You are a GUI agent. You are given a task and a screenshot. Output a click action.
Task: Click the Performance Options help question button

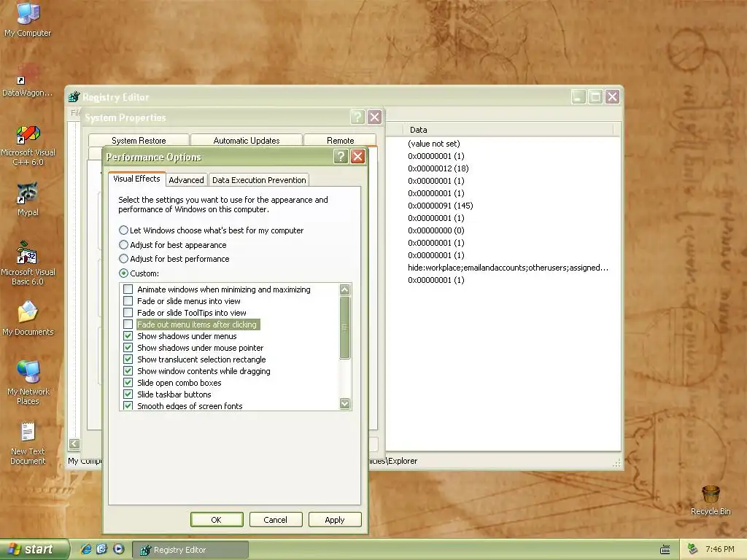[341, 157]
